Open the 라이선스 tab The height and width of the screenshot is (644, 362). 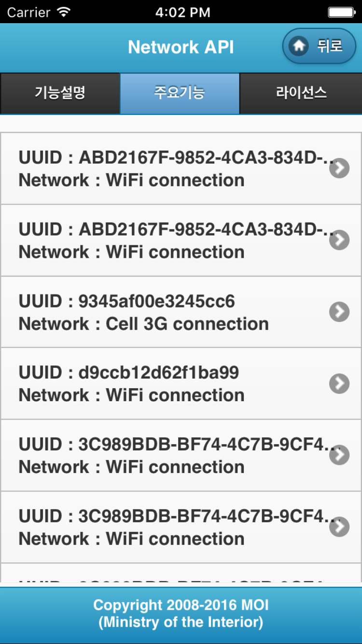(301, 93)
